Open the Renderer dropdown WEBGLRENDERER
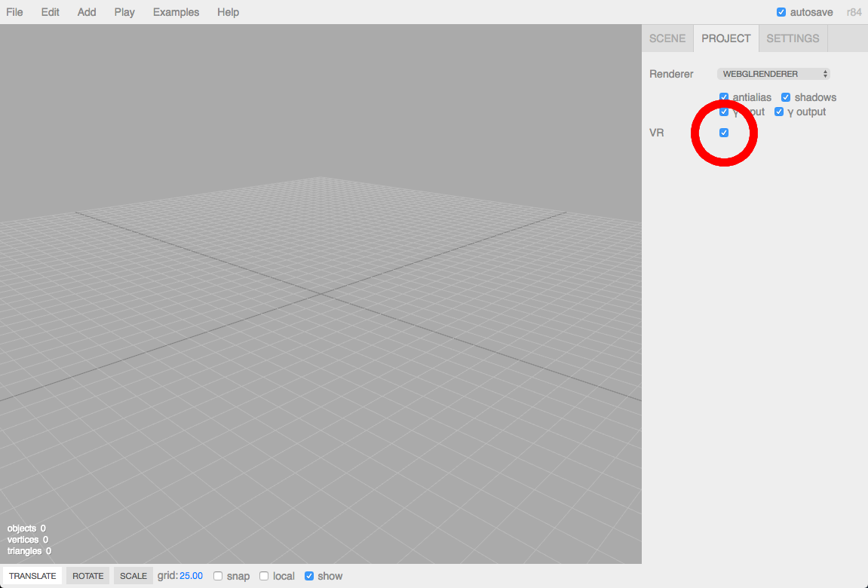 pos(773,74)
